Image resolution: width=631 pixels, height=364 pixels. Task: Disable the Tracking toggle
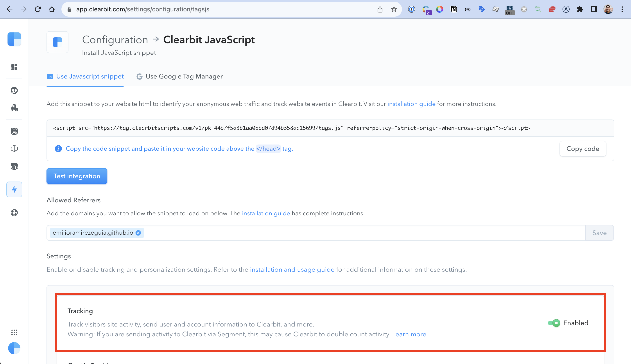click(554, 323)
